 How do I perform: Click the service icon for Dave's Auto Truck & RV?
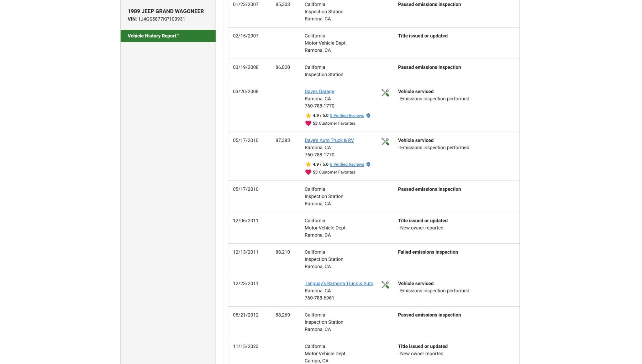pos(385,142)
